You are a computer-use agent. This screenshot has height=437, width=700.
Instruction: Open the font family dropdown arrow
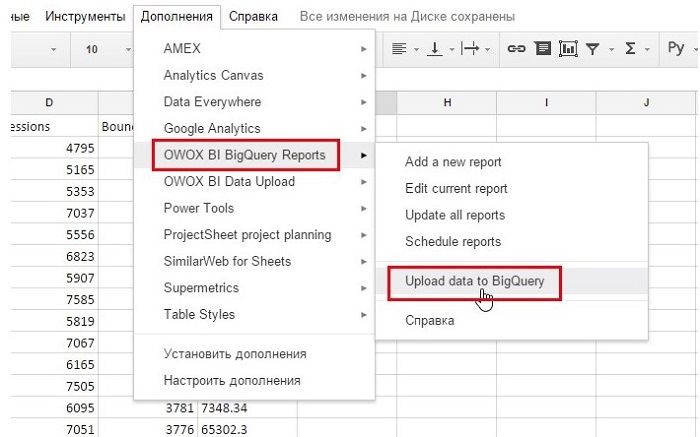pyautogui.click(x=54, y=49)
